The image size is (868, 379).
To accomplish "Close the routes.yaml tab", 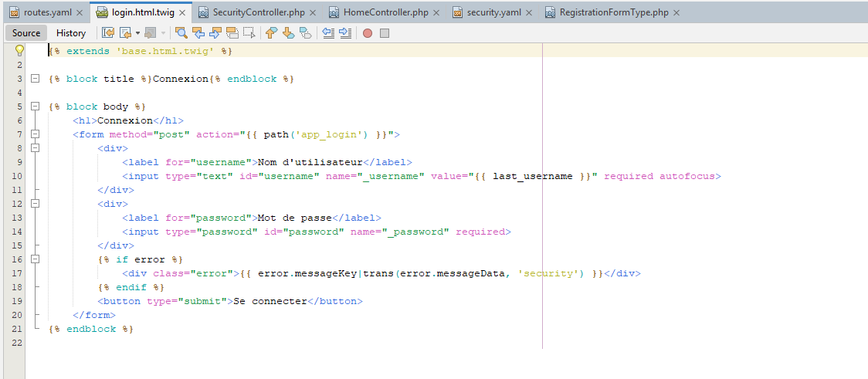I will (80, 12).
